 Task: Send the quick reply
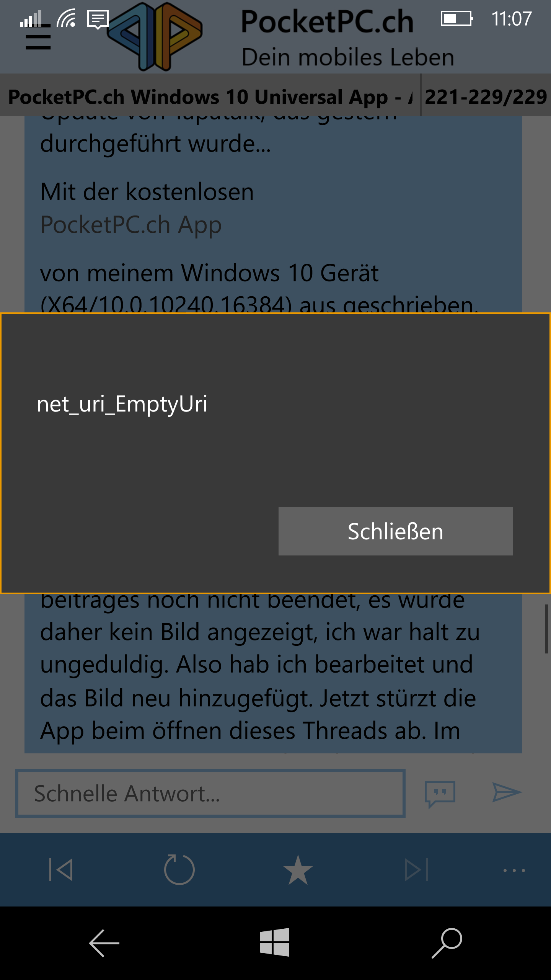pyautogui.click(x=507, y=792)
